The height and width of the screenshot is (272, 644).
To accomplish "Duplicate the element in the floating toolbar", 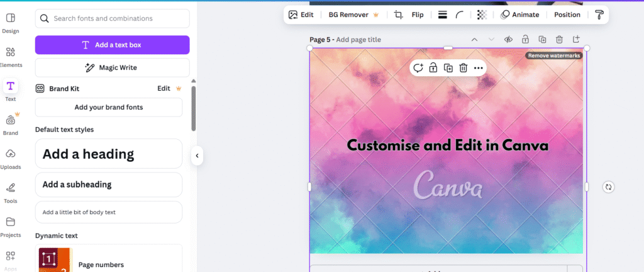I will click(448, 68).
